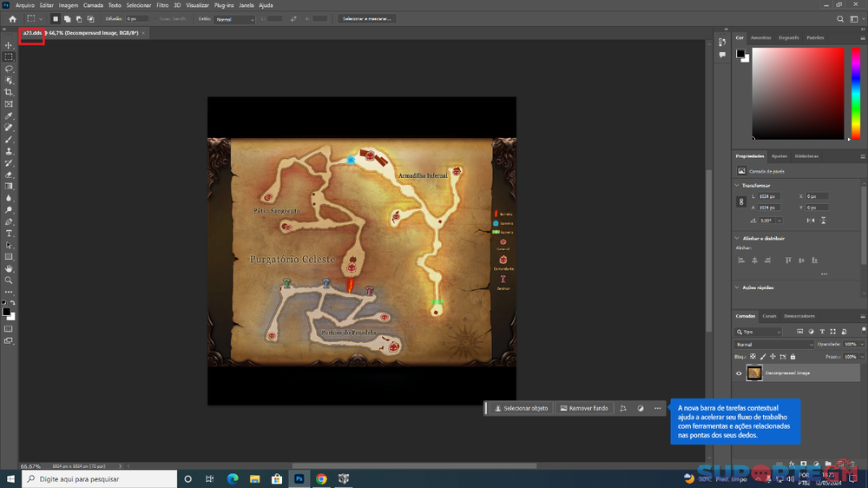
Task: Click inside the red color picker field
Action: click(x=798, y=93)
